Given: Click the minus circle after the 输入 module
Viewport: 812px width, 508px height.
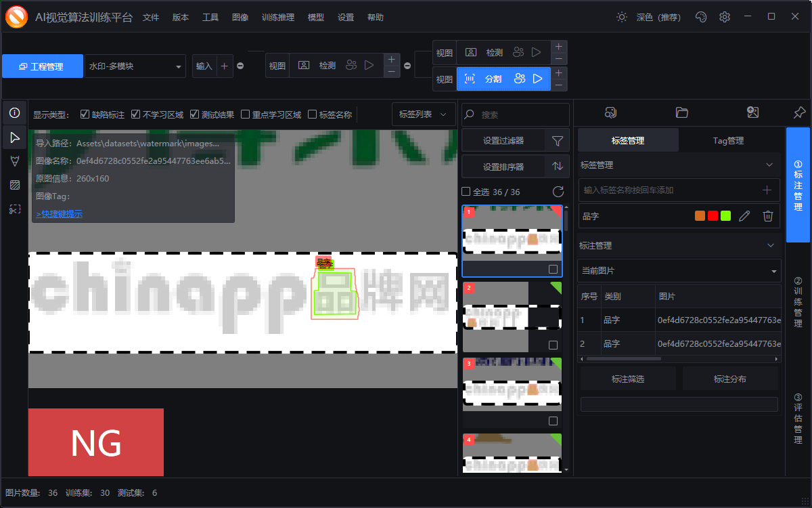Looking at the screenshot, I should (240, 66).
